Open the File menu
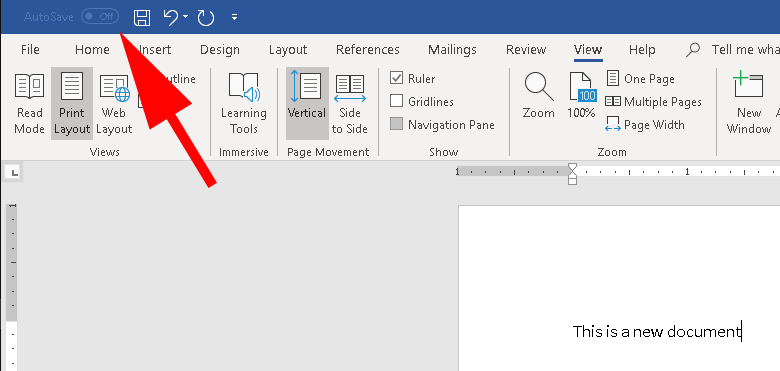Viewport: 780px width, 371px height. [30, 50]
